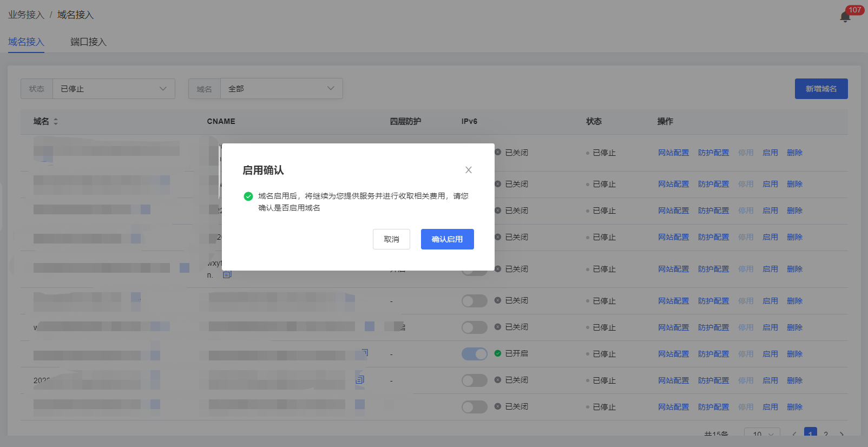This screenshot has width=868, height=447.
Task: Click the green success check icon in dialog
Action: click(248, 196)
